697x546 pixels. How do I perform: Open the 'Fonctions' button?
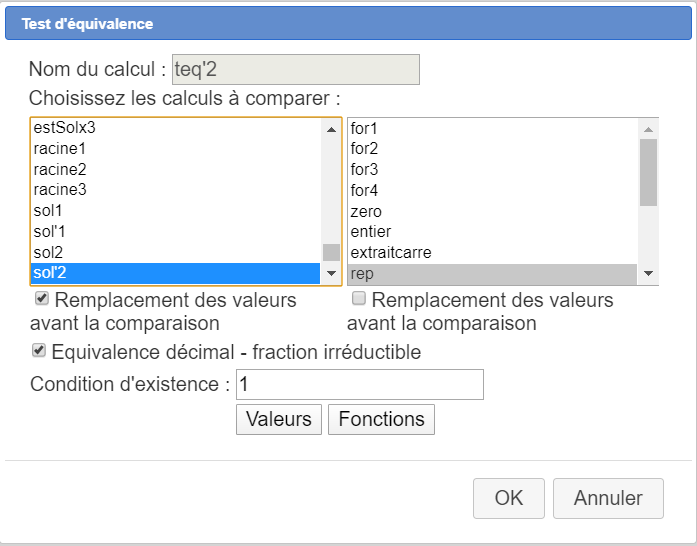(x=381, y=419)
